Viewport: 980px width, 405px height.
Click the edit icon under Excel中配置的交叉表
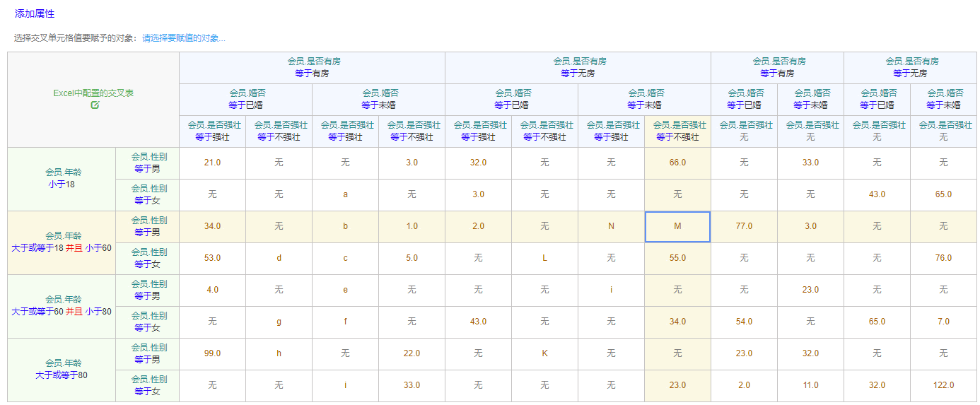tap(95, 105)
